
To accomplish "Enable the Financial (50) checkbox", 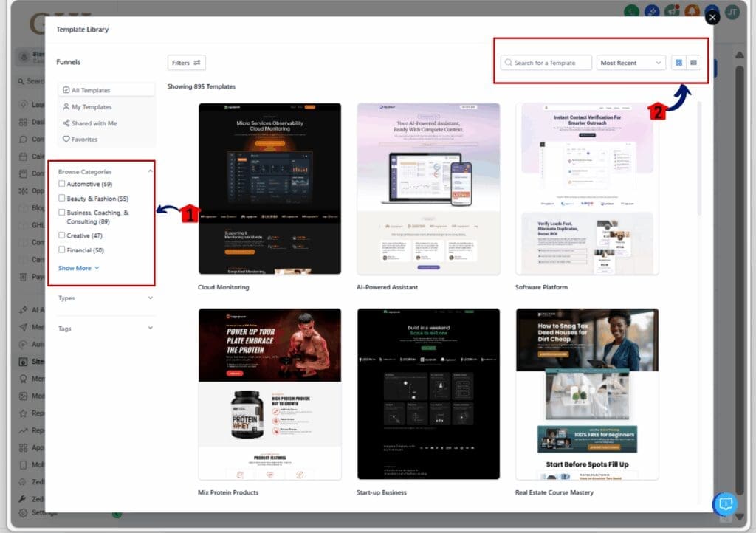I will tap(62, 250).
